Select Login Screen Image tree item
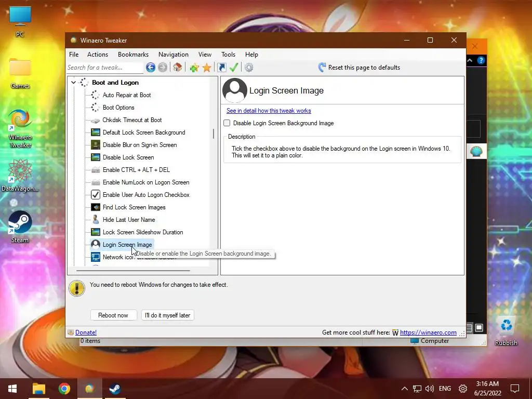This screenshot has height=399, width=532. tap(127, 245)
